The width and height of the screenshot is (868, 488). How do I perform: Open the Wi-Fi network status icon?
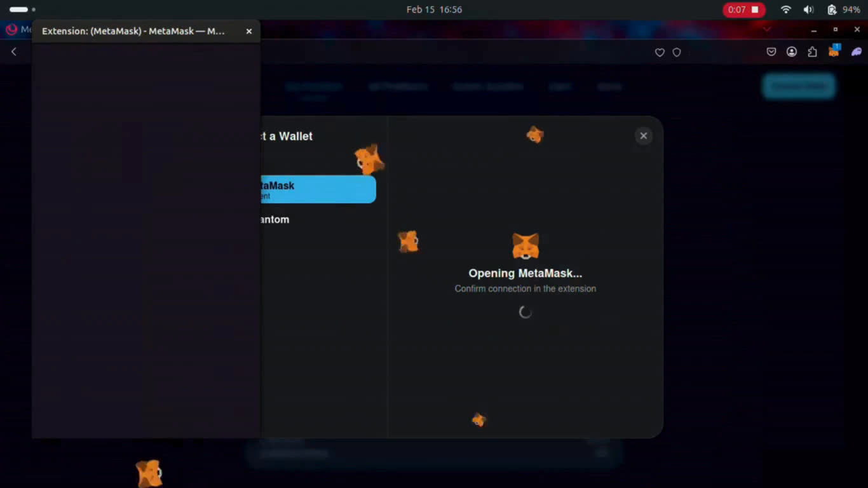(786, 10)
